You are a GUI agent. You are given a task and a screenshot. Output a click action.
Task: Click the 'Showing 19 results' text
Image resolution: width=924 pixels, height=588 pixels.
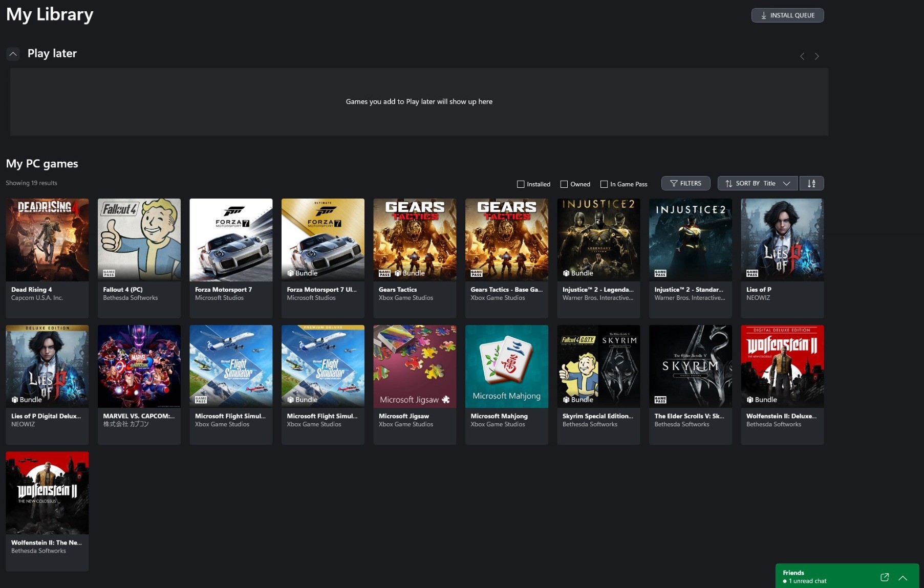tap(31, 183)
